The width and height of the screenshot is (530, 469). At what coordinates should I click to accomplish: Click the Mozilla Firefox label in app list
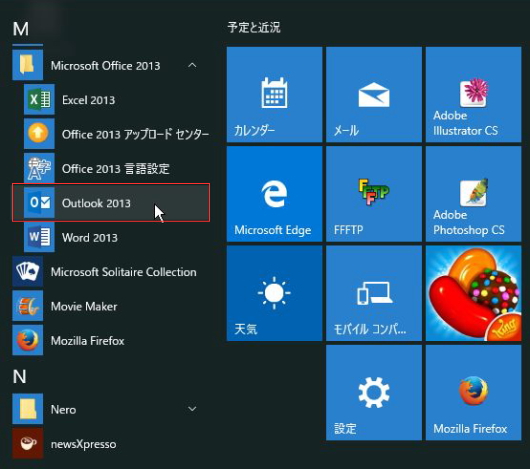(88, 341)
